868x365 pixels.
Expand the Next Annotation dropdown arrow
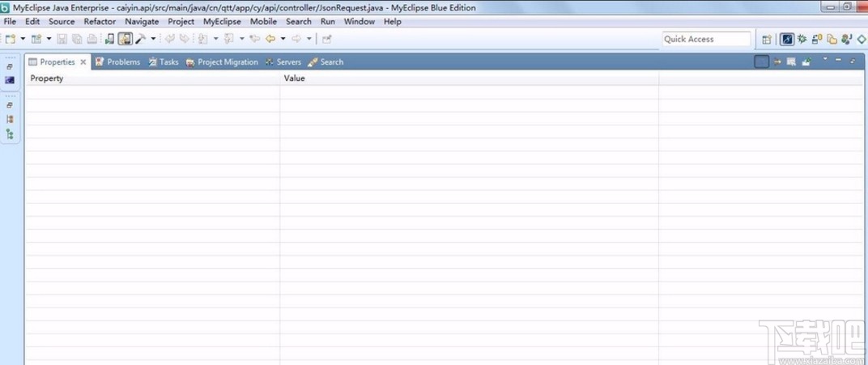point(216,39)
